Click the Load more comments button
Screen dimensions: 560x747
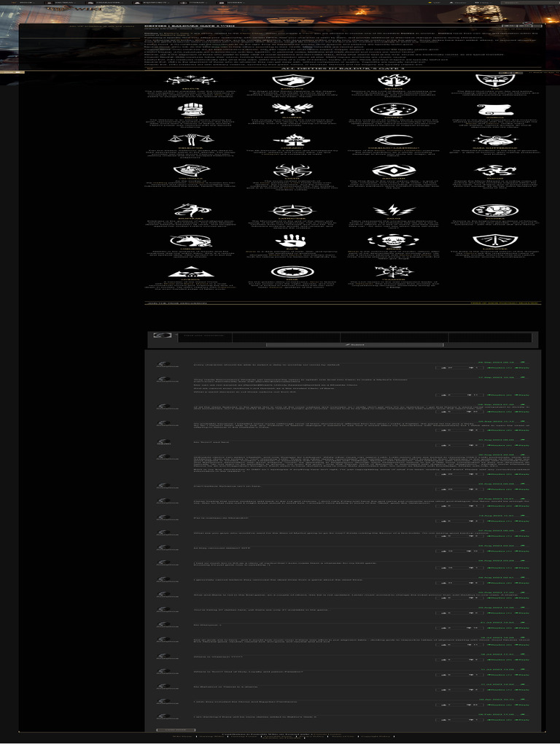point(175,729)
